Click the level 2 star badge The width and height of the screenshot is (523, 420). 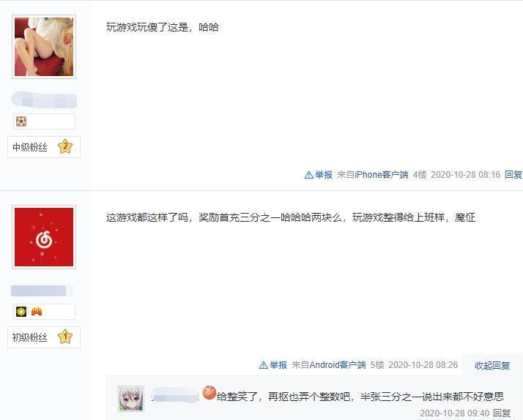[65, 146]
